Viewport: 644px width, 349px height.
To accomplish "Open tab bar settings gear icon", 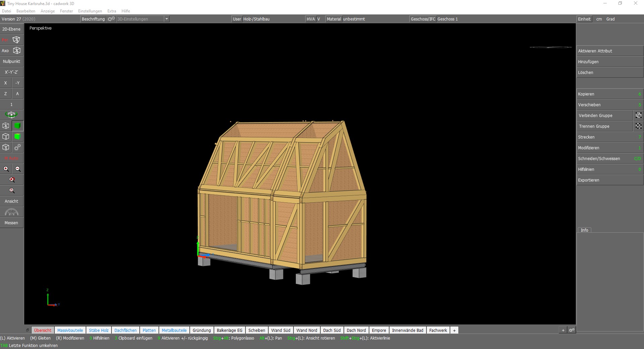I will pyautogui.click(x=571, y=330).
